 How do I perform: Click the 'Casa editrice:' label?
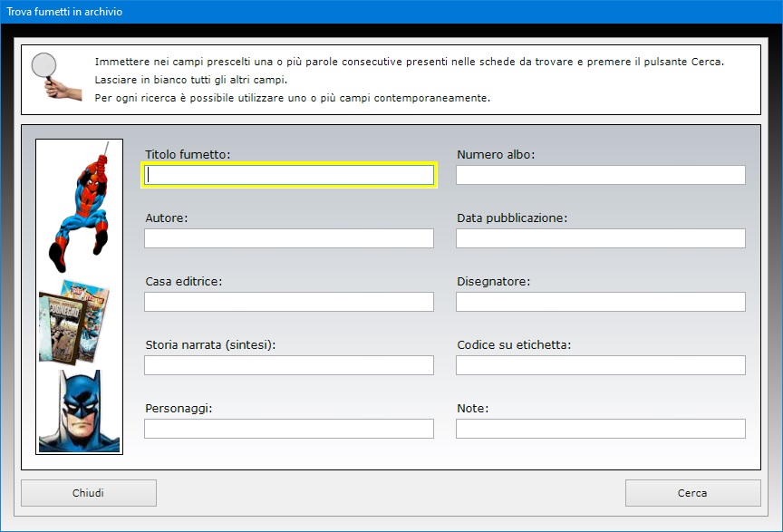(184, 282)
